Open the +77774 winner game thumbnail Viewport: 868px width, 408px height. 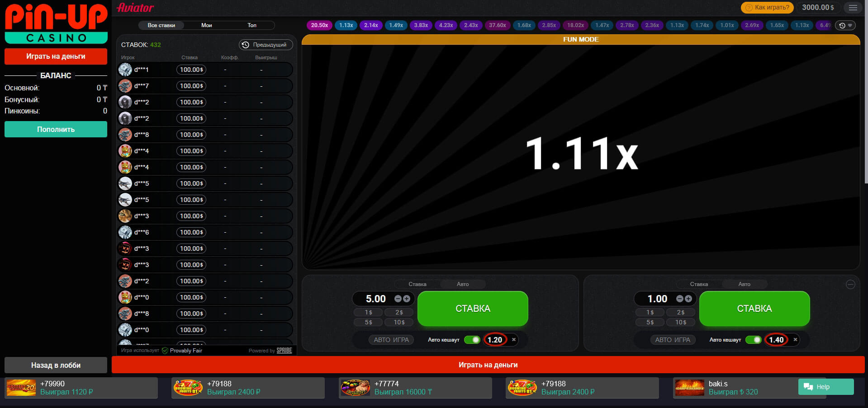click(356, 388)
